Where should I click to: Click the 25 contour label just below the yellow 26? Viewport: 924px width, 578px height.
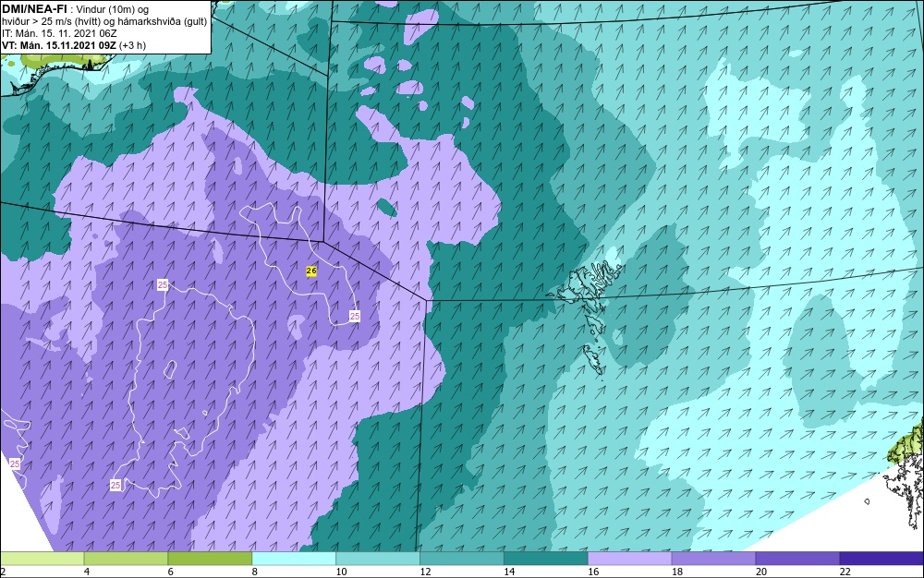355,316
